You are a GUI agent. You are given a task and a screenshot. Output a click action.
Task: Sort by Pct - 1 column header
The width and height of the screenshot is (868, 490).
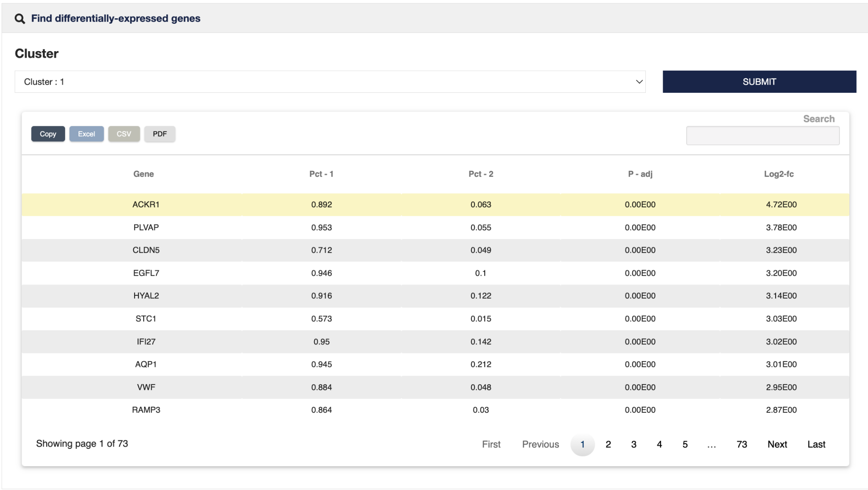coord(321,174)
